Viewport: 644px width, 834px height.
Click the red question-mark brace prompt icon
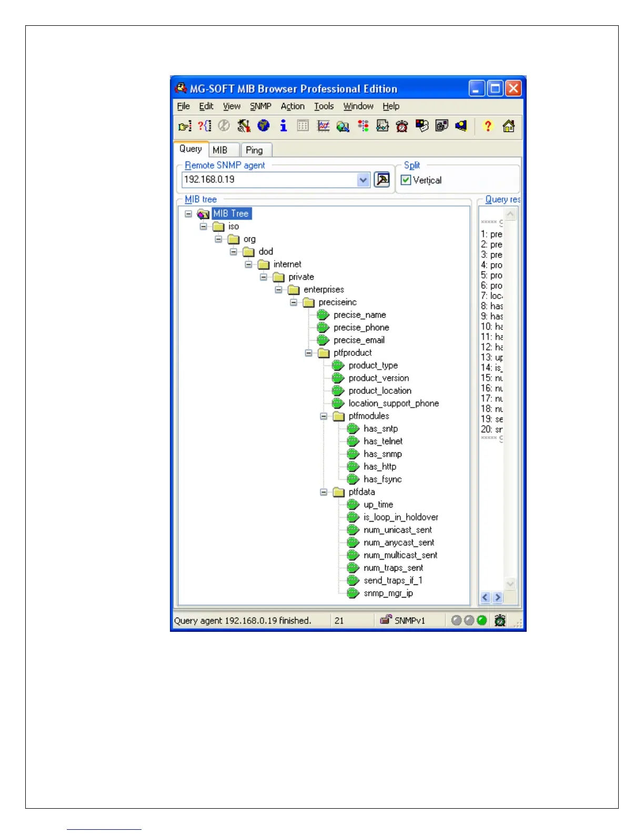click(204, 126)
